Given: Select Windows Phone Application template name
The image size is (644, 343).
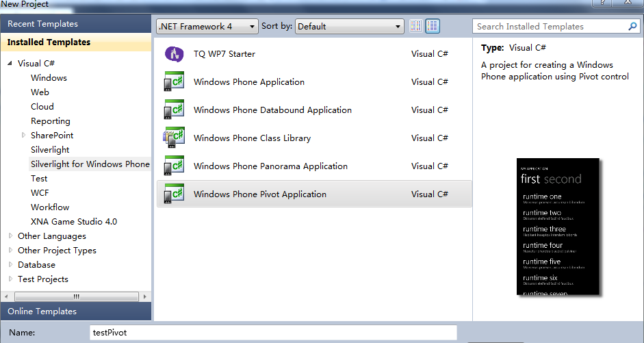Looking at the screenshot, I should click(x=249, y=81).
